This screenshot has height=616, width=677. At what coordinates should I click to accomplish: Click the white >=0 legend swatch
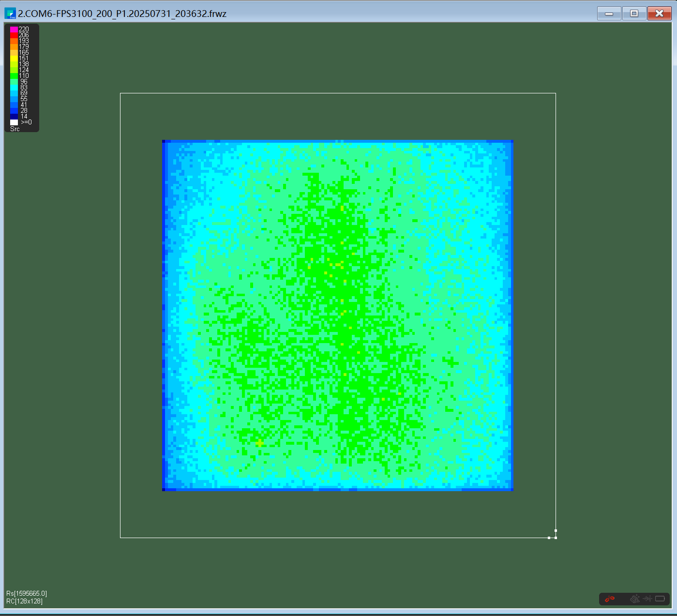point(14,122)
